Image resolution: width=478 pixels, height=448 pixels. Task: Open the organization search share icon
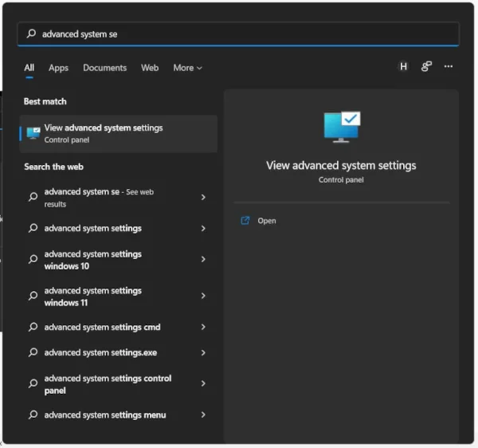coord(426,66)
